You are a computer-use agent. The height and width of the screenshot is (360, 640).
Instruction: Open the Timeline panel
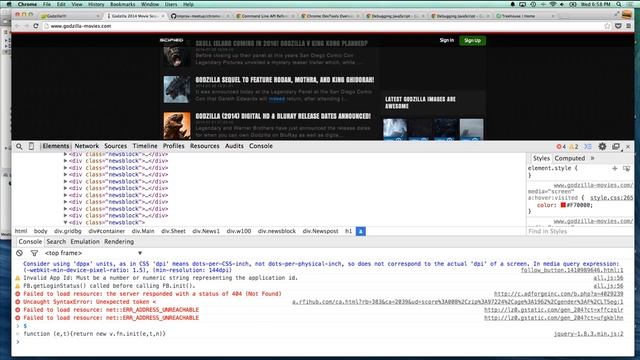pos(145,146)
